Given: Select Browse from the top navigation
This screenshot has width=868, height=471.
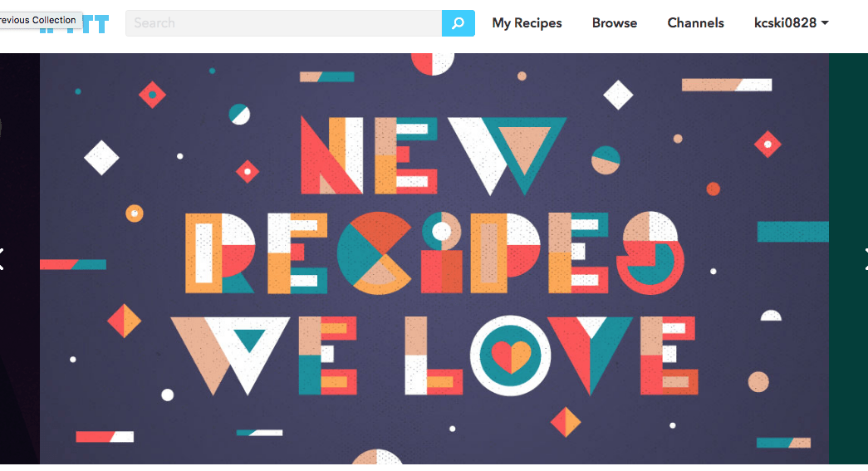Looking at the screenshot, I should coord(615,23).
